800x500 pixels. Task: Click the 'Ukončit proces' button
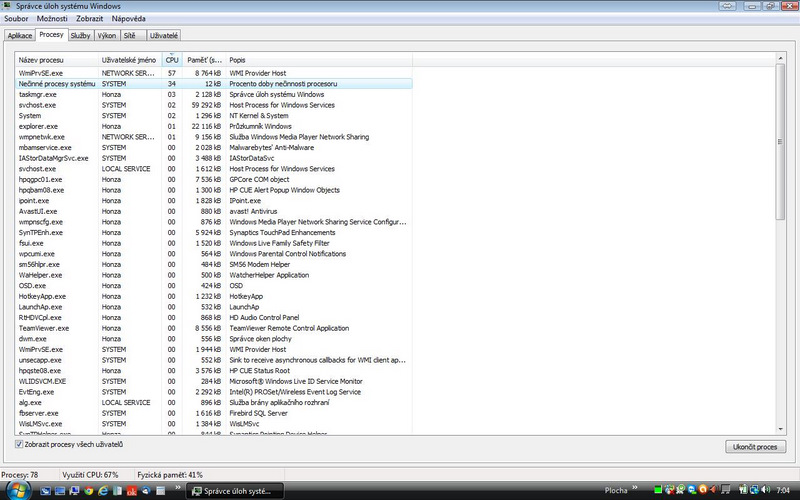pyautogui.click(x=755, y=446)
